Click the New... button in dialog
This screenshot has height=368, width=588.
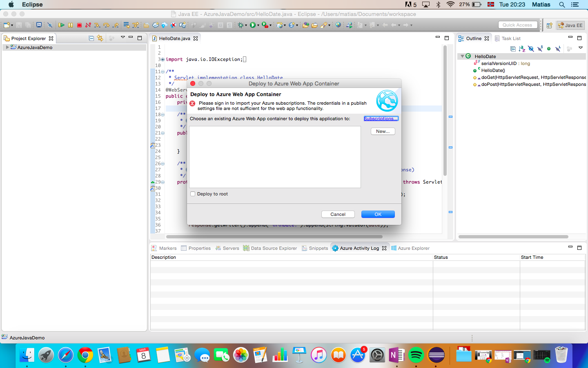coord(383,131)
